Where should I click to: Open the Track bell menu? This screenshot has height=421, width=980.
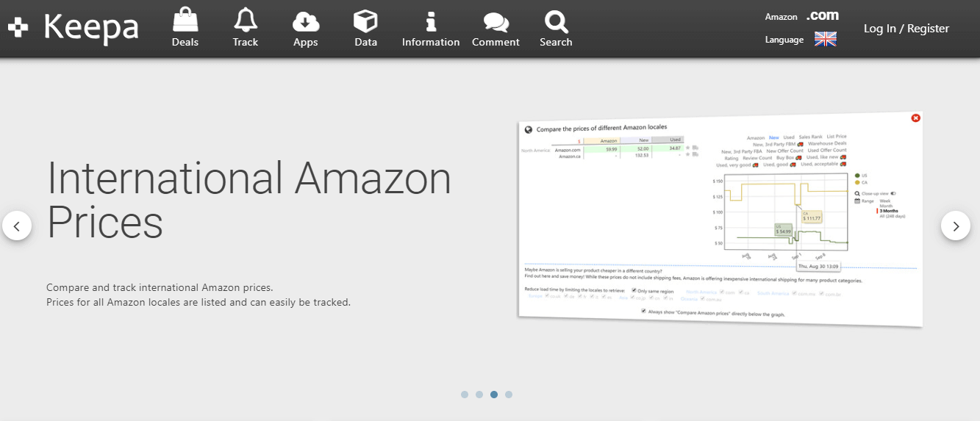(246, 28)
